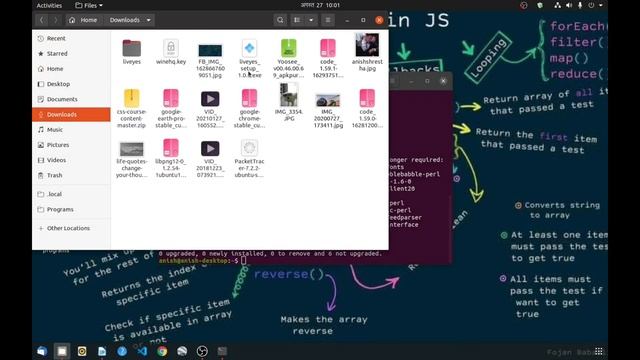Viewport: 640px width, 360px height.
Task: Toggle list/grid view in Files
Action: coord(297,20)
